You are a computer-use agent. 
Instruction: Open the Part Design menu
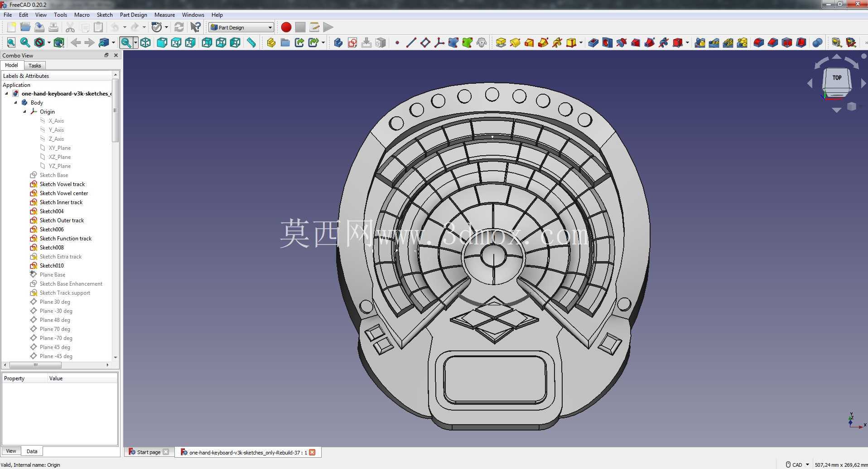133,15
